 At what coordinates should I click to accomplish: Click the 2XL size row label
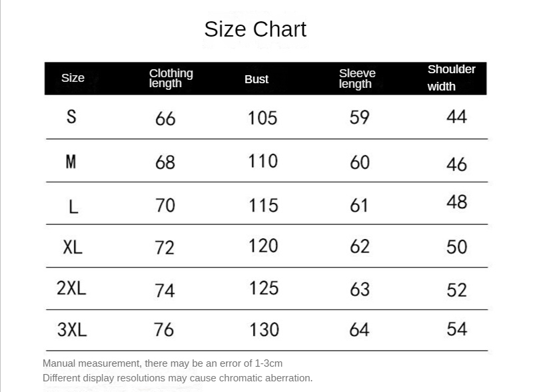[71, 288]
